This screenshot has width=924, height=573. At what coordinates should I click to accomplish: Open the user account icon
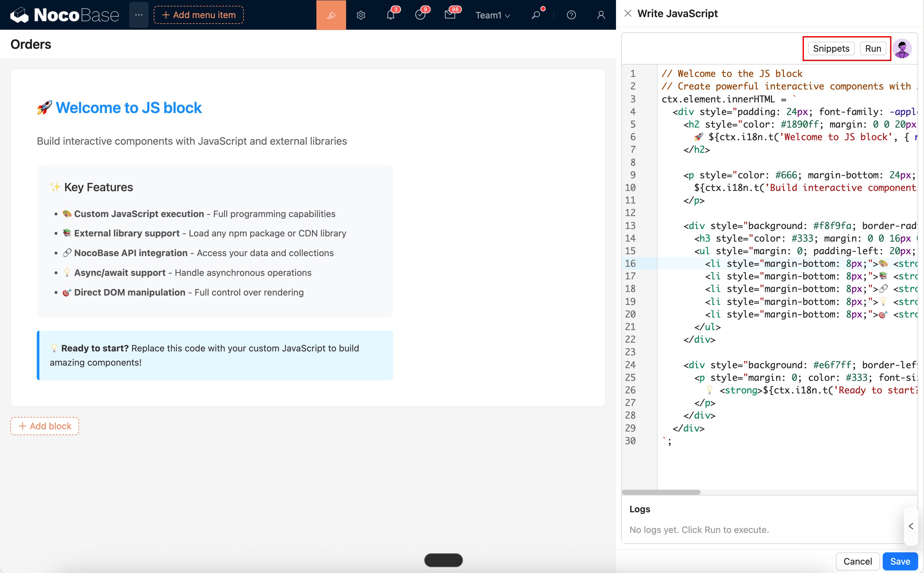601,15
